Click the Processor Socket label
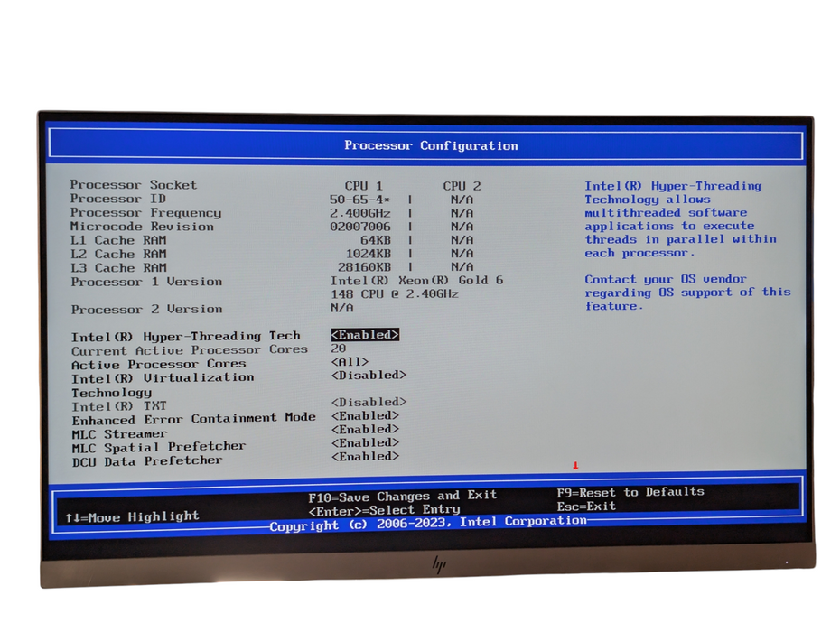 (134, 185)
